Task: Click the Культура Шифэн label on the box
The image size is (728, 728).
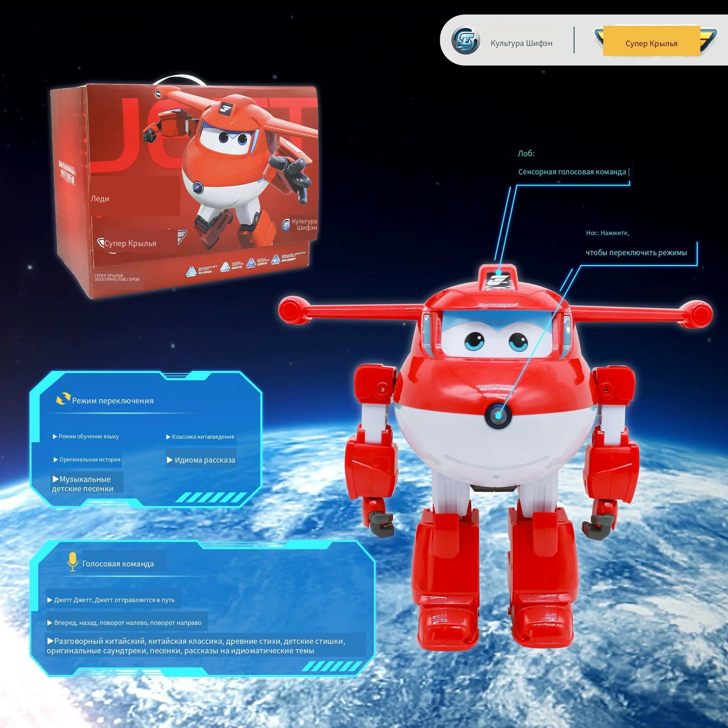Action: tap(304, 224)
